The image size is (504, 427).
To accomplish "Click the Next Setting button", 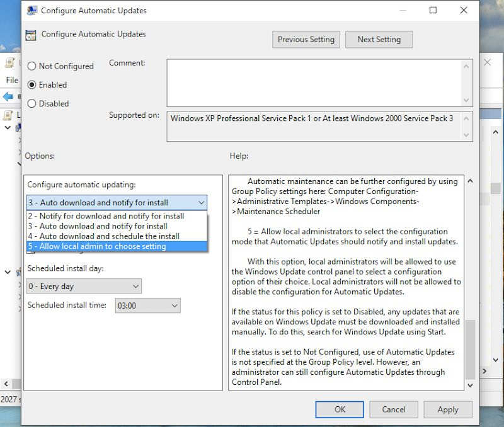I will pyautogui.click(x=379, y=39).
